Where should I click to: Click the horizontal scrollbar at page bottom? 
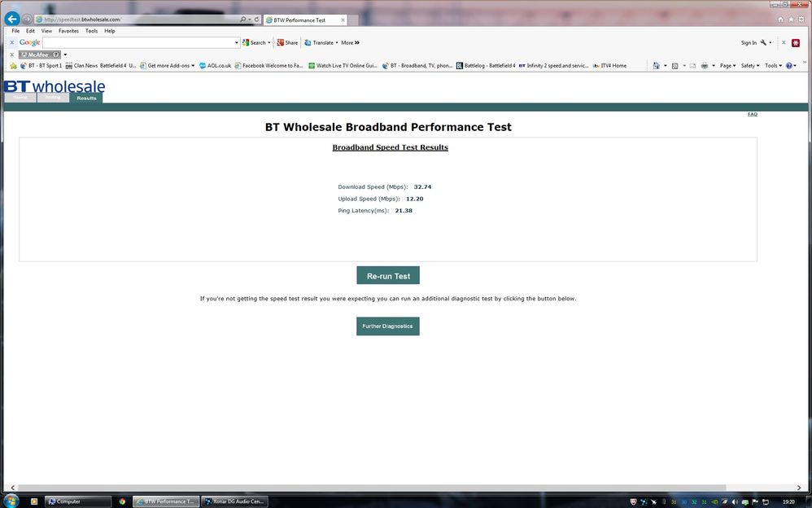[x=371, y=488]
